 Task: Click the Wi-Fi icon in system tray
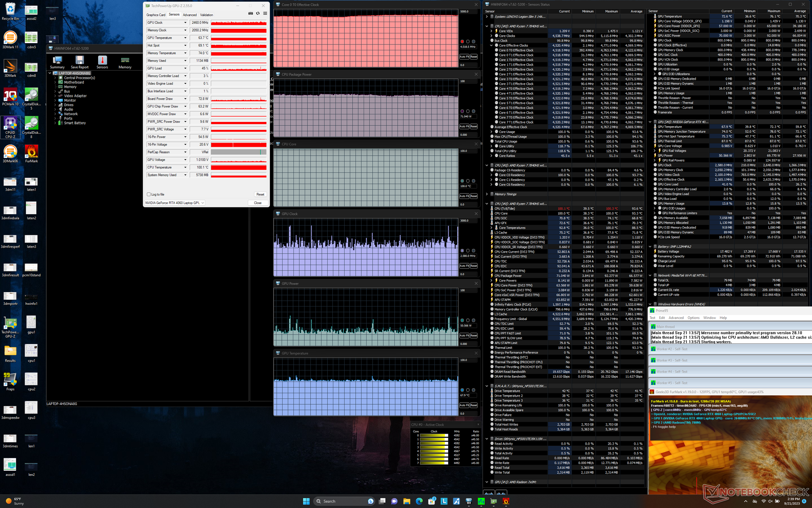point(764,501)
